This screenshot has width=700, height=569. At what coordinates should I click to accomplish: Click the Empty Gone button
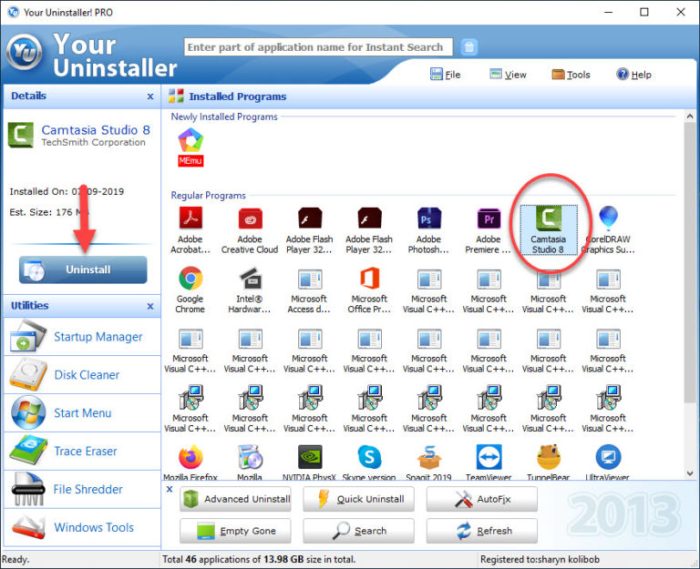(236, 531)
